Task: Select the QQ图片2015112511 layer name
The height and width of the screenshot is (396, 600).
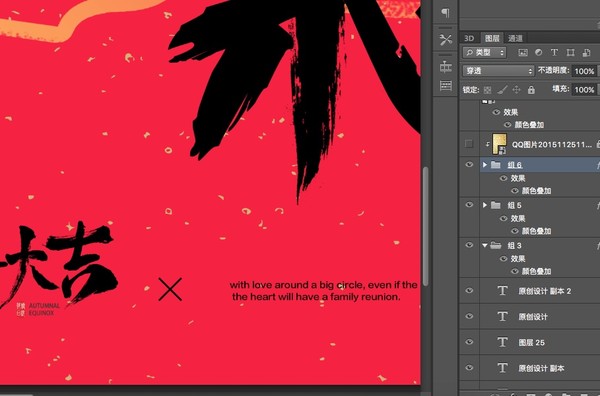Action: (x=552, y=145)
